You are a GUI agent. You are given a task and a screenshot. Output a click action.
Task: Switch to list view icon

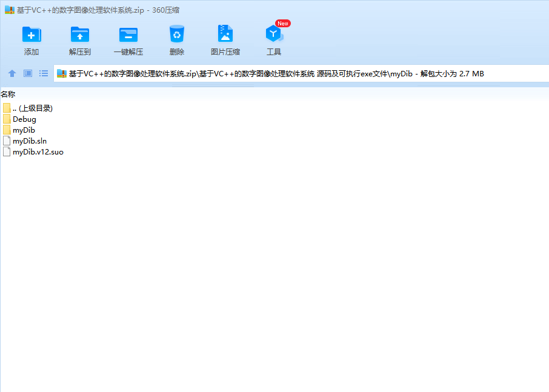[44, 73]
